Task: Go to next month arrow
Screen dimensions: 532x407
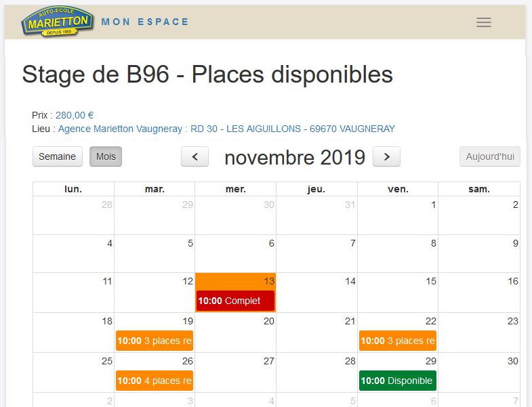Action: point(386,157)
